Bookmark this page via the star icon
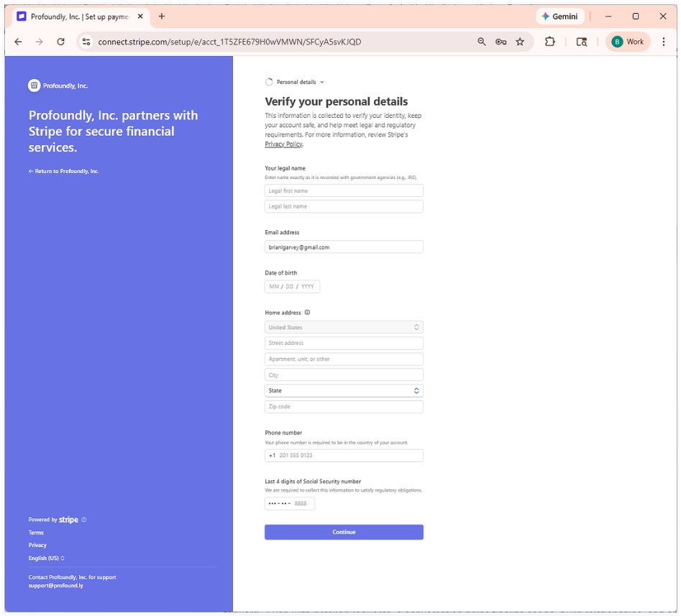681x616 pixels. pyautogui.click(x=520, y=42)
